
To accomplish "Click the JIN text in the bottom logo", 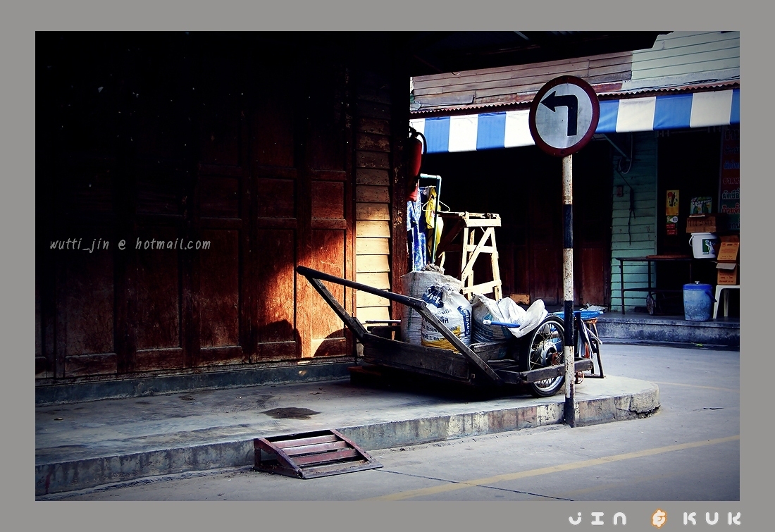I will pos(597,519).
